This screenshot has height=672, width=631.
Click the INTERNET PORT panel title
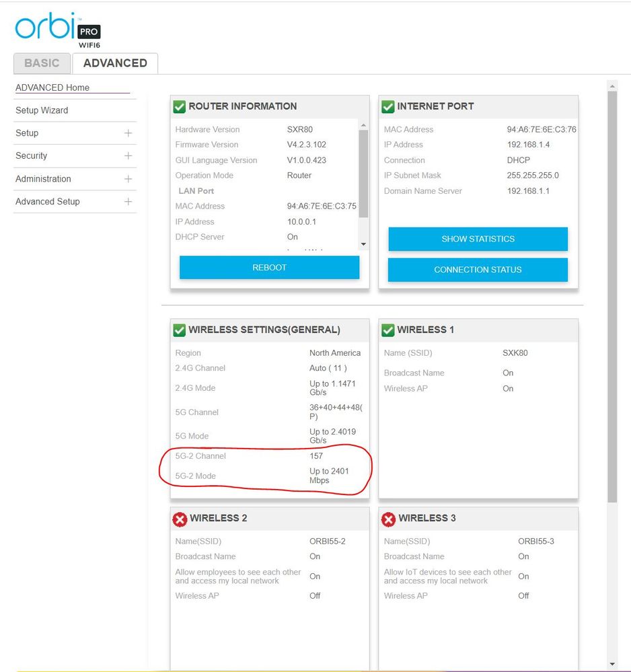click(435, 106)
